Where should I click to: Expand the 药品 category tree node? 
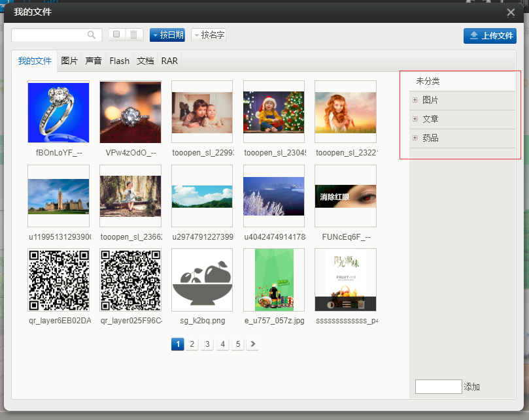(415, 138)
